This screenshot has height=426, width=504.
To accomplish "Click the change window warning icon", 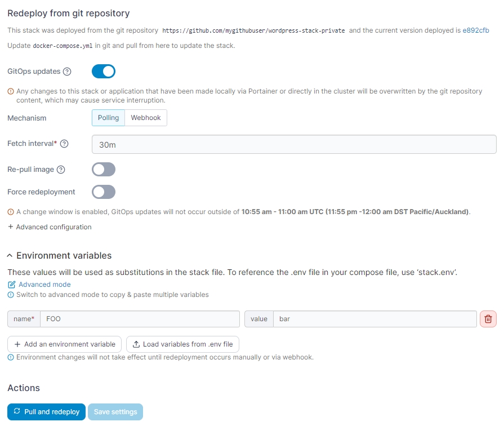I will pyautogui.click(x=11, y=212).
